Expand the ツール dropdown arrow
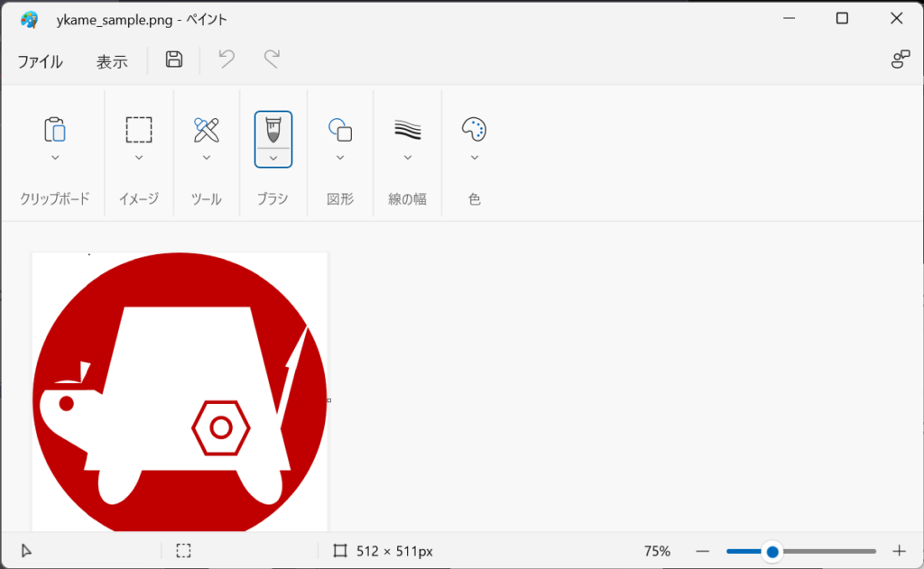The image size is (924, 569). (x=207, y=158)
